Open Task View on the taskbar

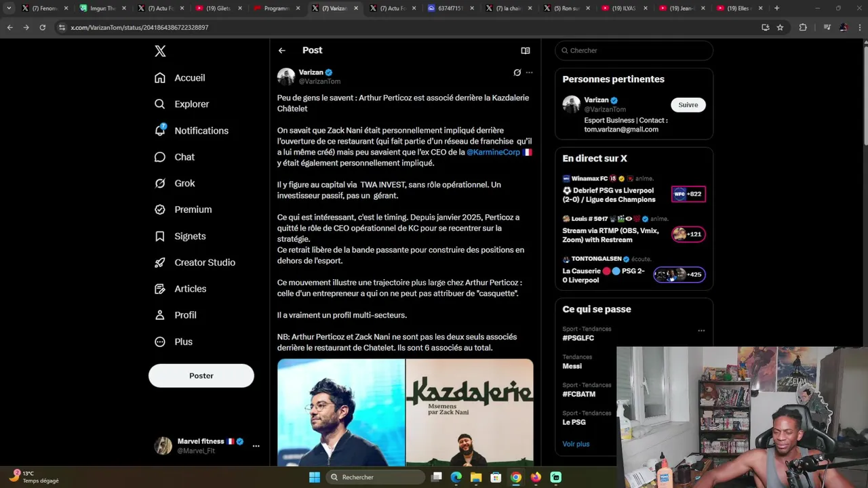[x=437, y=477]
